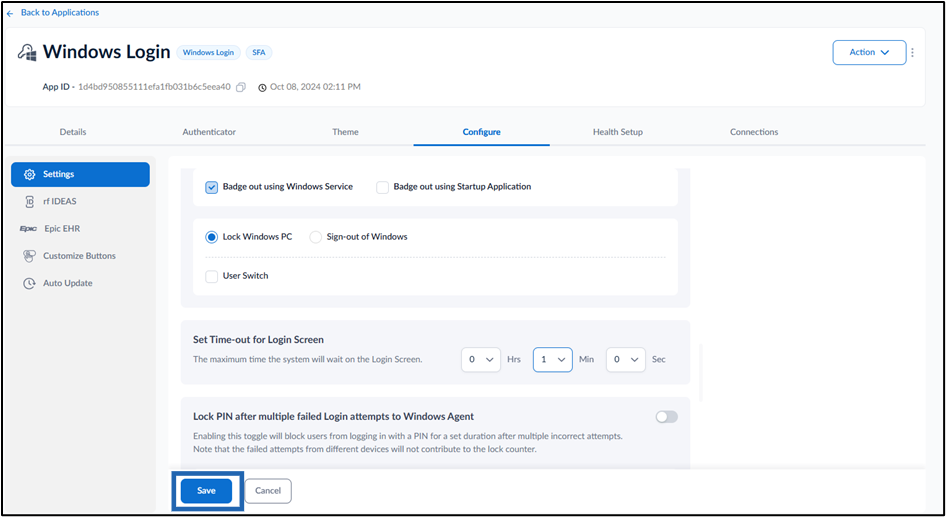
Task: Click the Epic logo icon in the sidebar
Action: (28, 229)
